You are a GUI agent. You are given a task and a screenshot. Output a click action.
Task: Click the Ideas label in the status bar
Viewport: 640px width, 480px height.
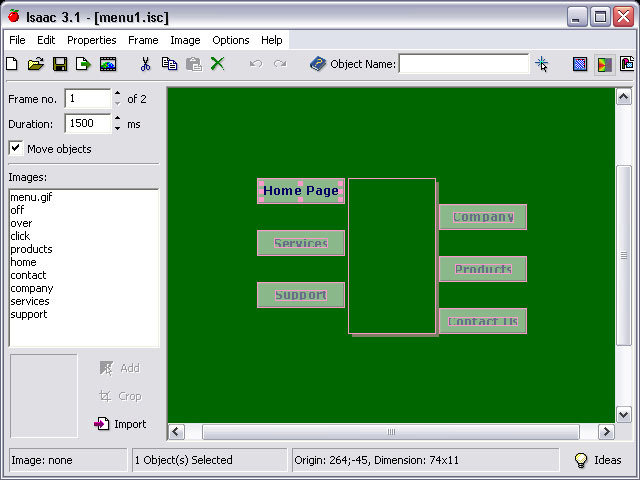[607, 460]
